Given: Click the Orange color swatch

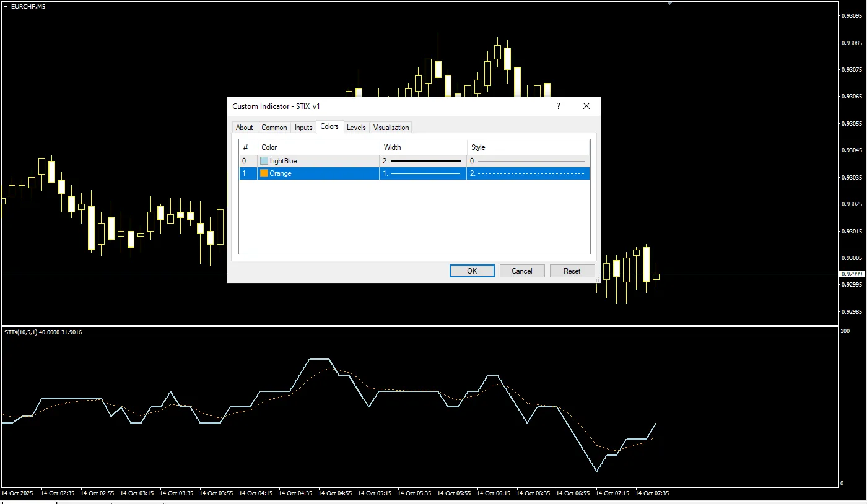Looking at the screenshot, I should click(x=264, y=173).
